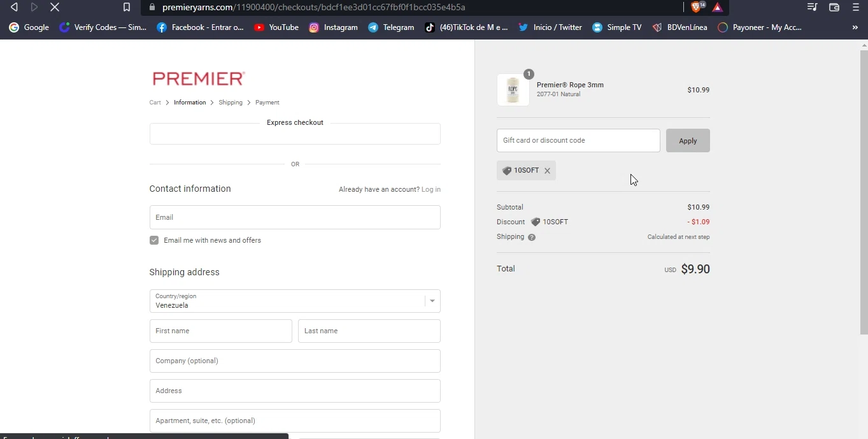Click the Log in link
The width and height of the screenshot is (868, 439).
431,189
